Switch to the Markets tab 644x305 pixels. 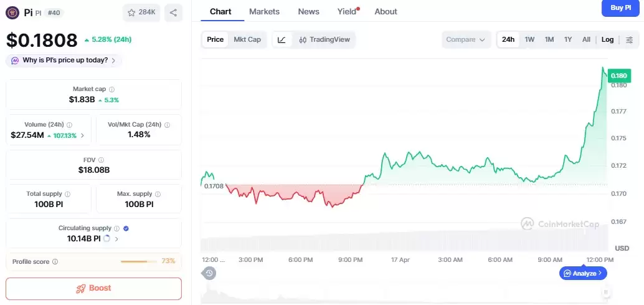coord(264,11)
